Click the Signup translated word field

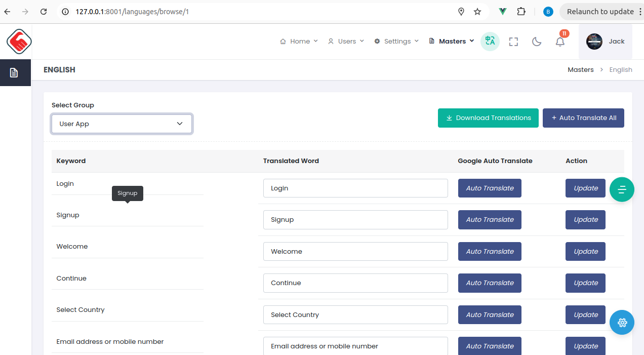point(355,220)
